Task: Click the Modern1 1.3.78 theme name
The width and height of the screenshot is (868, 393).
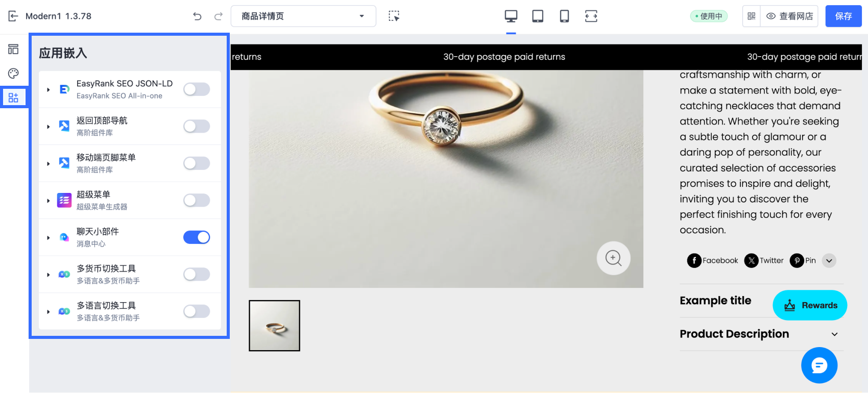Action: coord(58,16)
